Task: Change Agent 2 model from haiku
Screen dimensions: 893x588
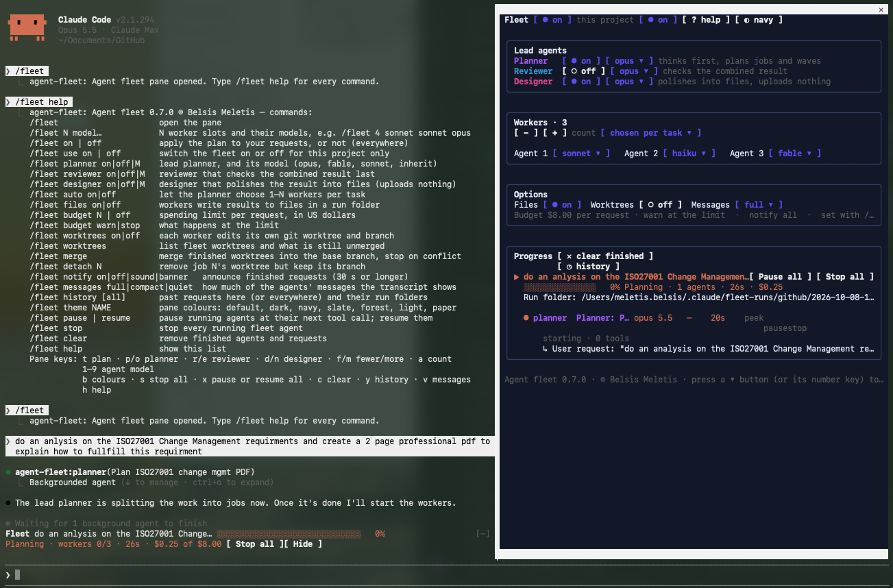Action: tap(689, 154)
